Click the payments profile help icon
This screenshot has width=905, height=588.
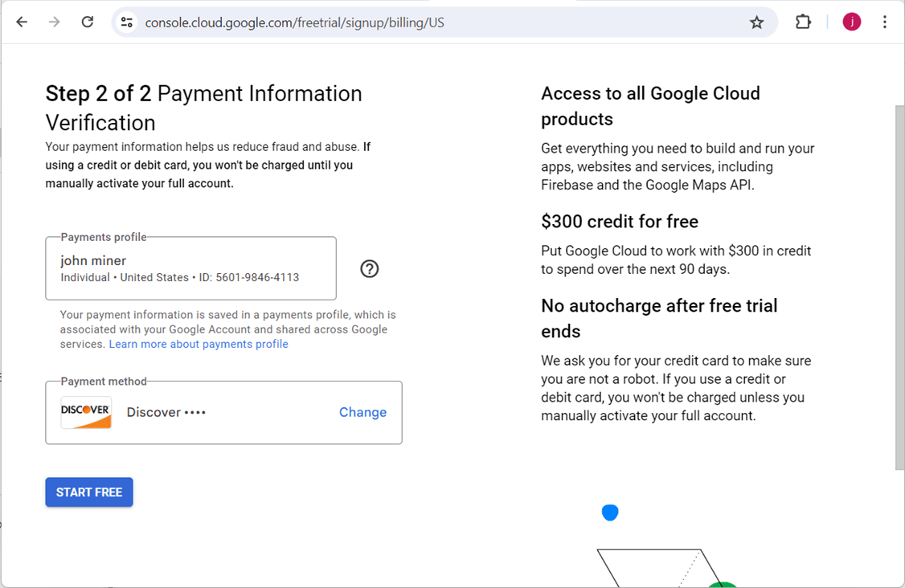coord(369,269)
